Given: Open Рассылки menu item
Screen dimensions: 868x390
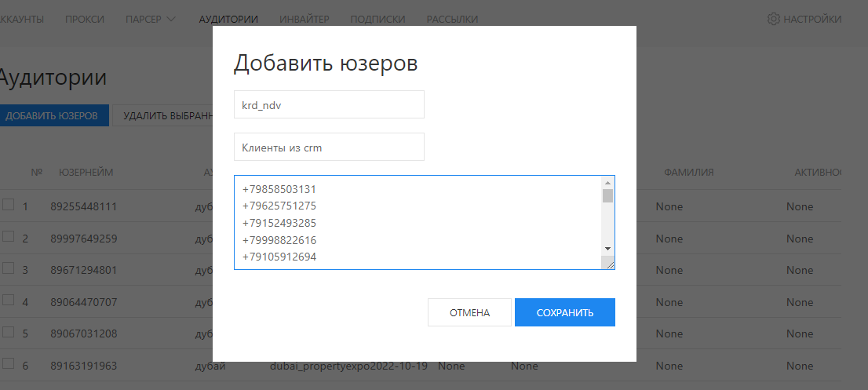Looking at the screenshot, I should 452,19.
